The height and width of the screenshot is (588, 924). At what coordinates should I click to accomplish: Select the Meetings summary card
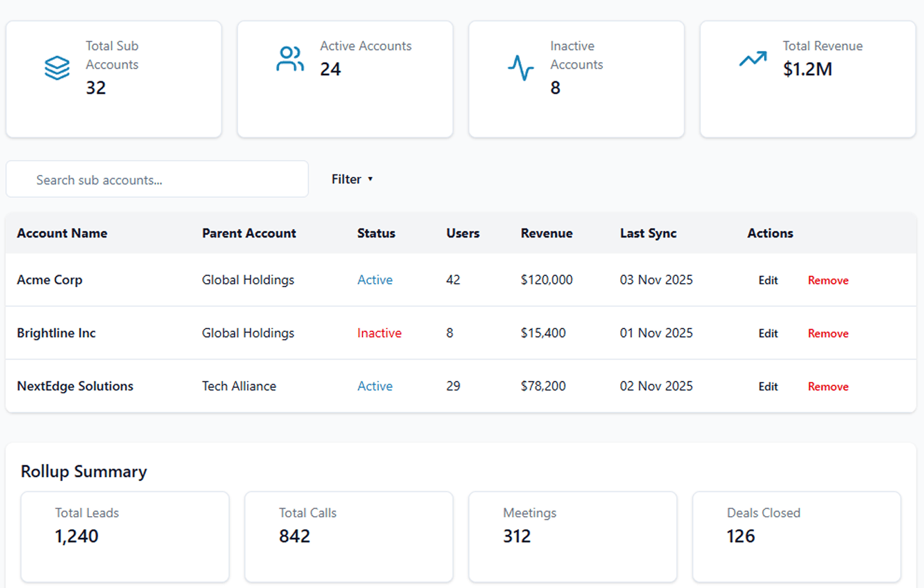pyautogui.click(x=573, y=536)
